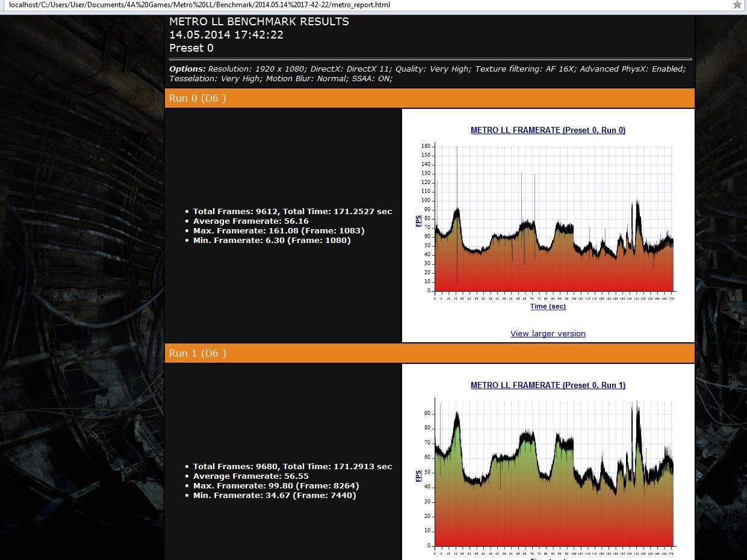747x560 pixels.
Task: Click Total Frames: 9612 line in Run 0
Action: point(293,212)
